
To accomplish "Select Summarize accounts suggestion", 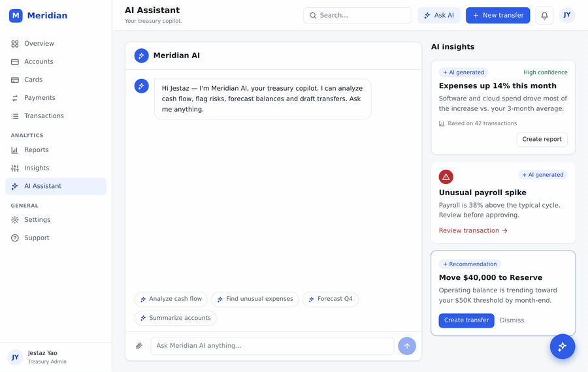I will [175, 318].
